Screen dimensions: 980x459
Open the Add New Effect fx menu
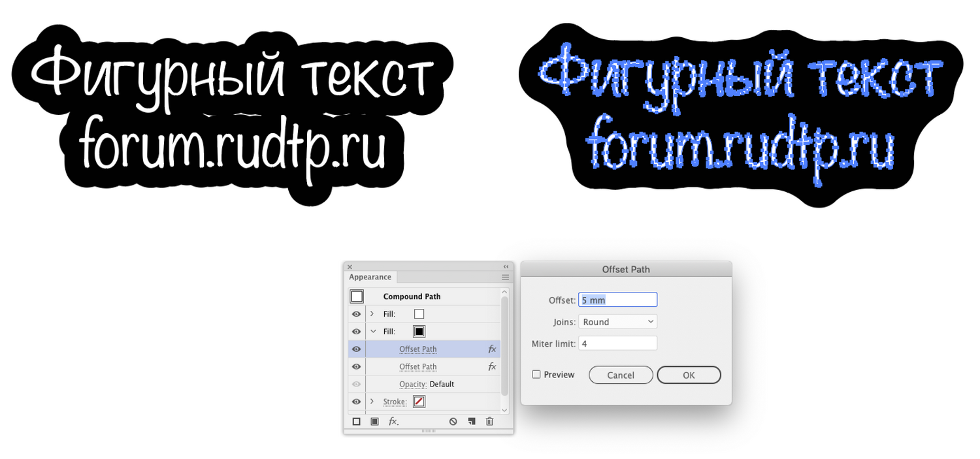click(x=393, y=422)
